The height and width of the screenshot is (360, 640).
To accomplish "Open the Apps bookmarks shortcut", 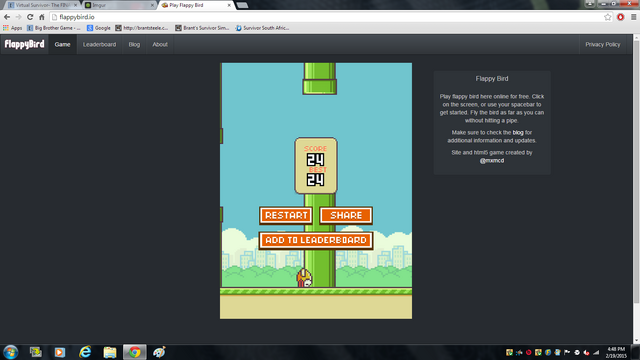I will click(x=13, y=28).
